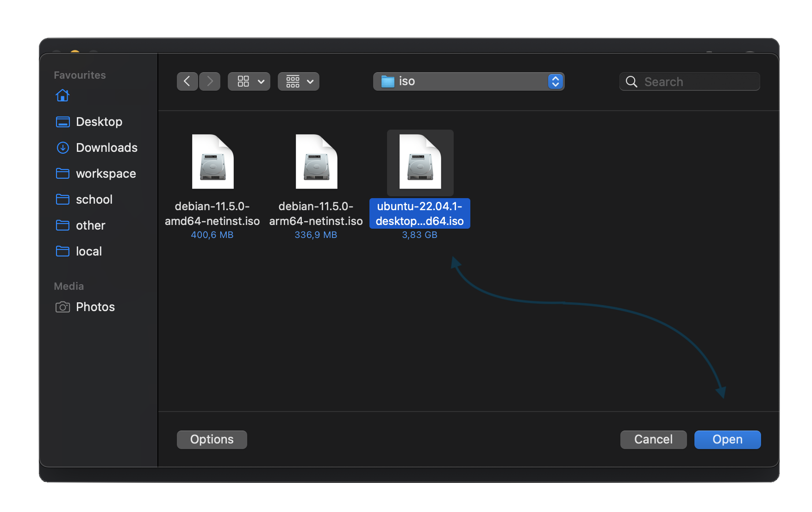
Task: Go to Downloads in the sidebar
Action: pos(106,148)
